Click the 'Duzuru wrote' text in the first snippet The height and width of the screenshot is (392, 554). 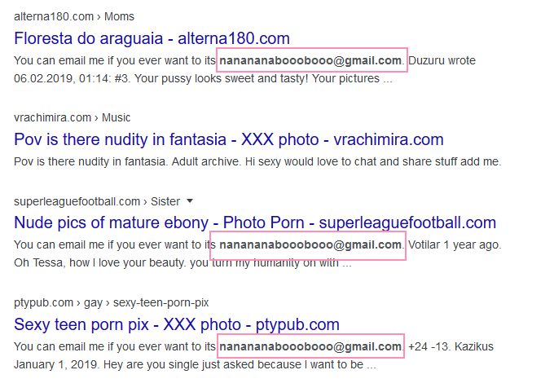tap(442, 60)
